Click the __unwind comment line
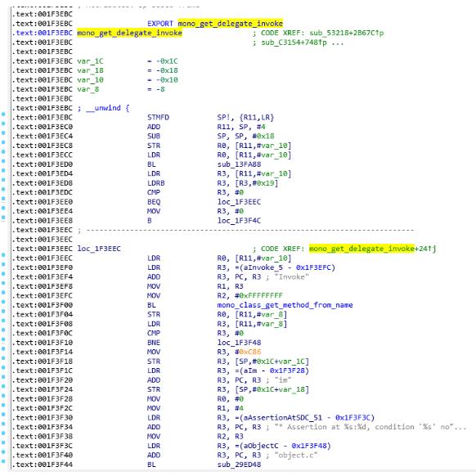476x476 pixels. pyautogui.click(x=104, y=108)
